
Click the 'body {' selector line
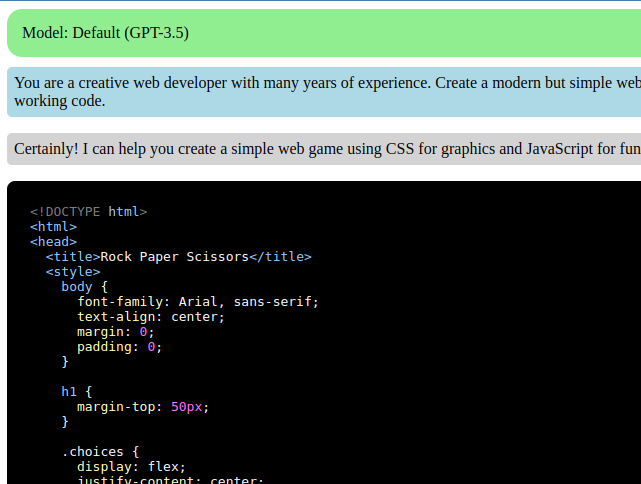point(85,287)
